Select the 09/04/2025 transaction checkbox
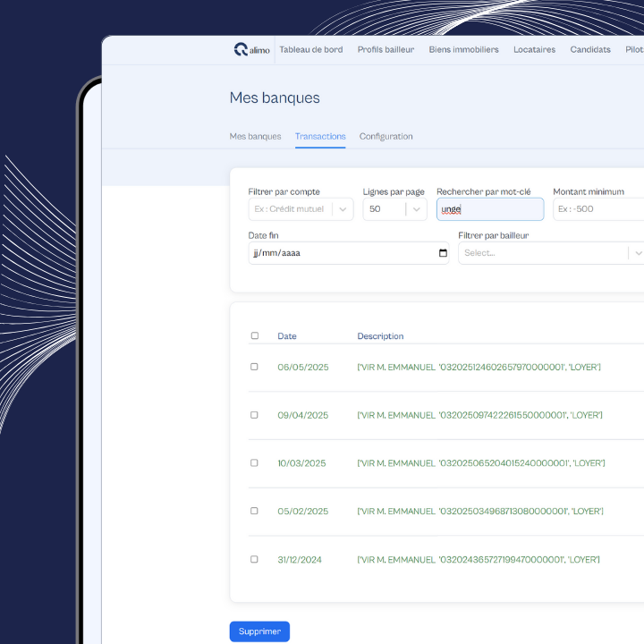The height and width of the screenshot is (644, 644). coord(254,415)
